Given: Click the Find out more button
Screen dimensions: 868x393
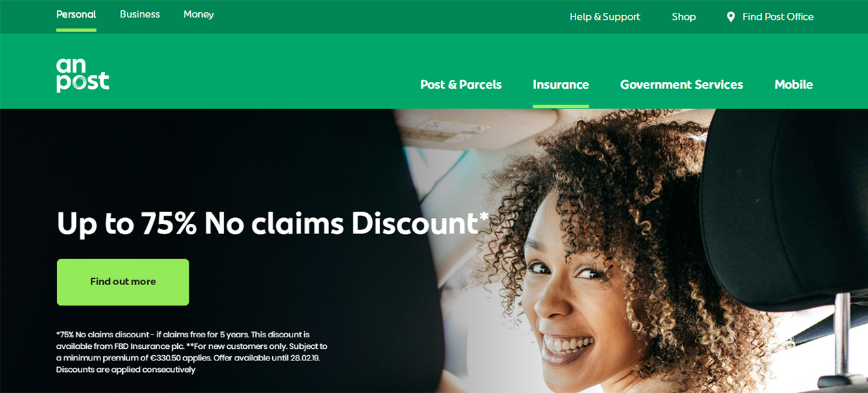Looking at the screenshot, I should click(x=123, y=282).
